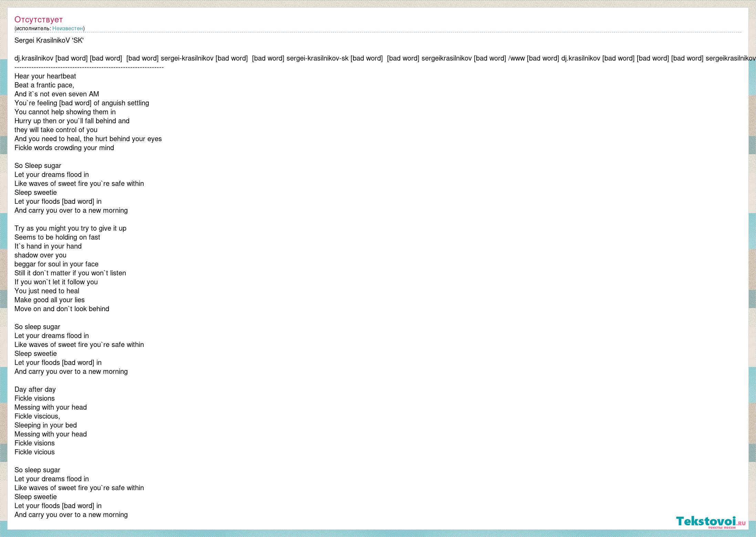The height and width of the screenshot is (537, 756).
Task: Click the line 'You just need to heal'
Action: 47,291
